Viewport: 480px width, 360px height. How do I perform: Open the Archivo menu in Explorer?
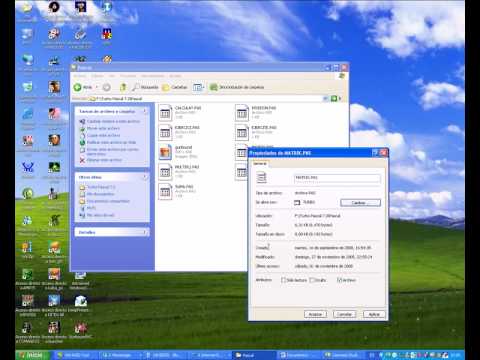80,76
